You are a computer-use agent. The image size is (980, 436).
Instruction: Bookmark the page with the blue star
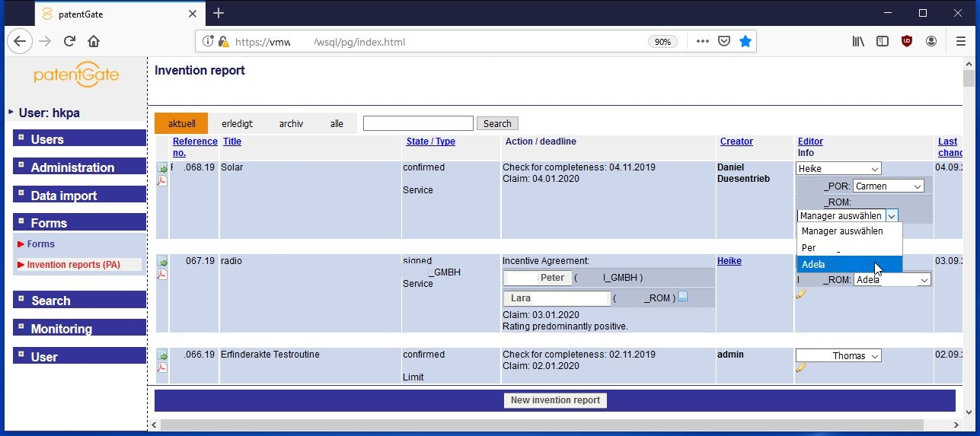click(745, 41)
